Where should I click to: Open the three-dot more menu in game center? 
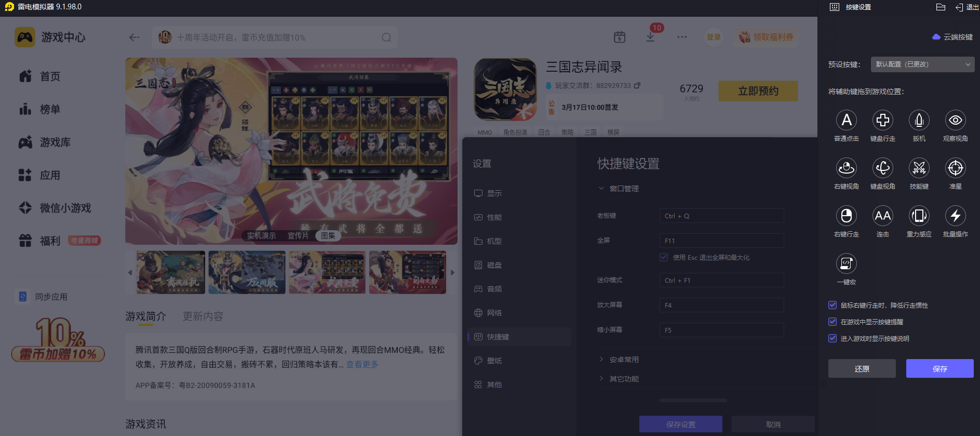click(682, 37)
